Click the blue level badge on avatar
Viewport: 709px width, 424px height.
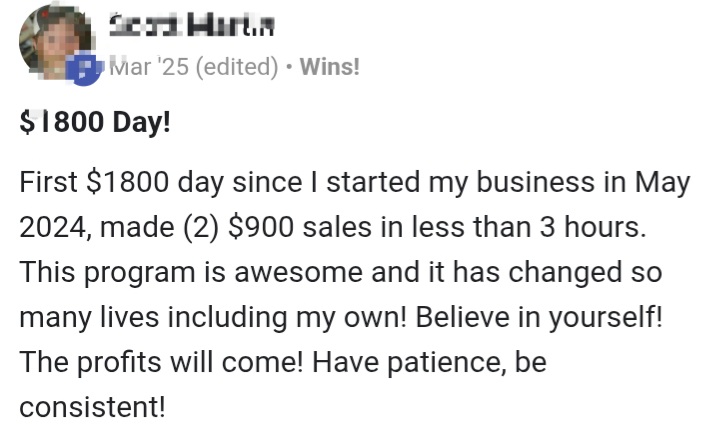tap(84, 69)
